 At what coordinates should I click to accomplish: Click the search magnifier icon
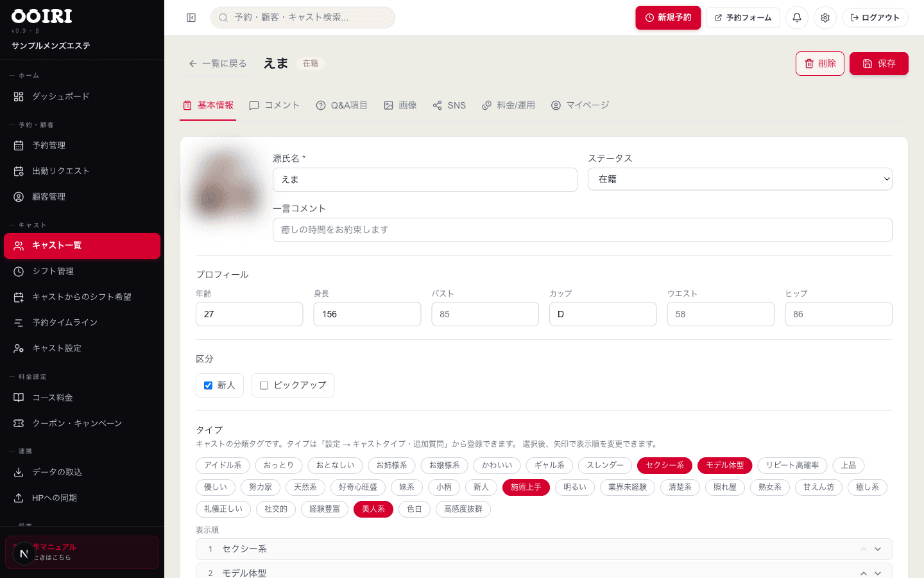click(223, 18)
